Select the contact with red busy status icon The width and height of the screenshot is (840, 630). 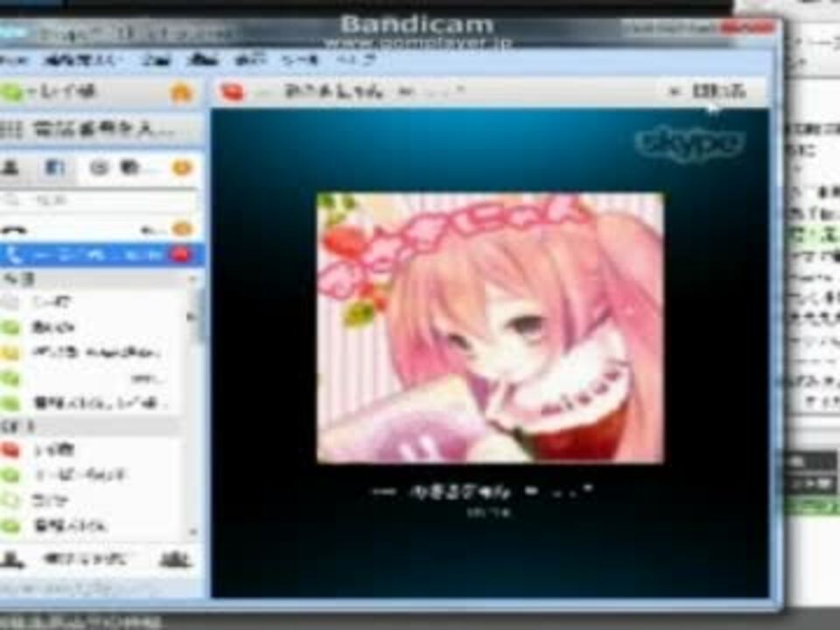[88, 449]
